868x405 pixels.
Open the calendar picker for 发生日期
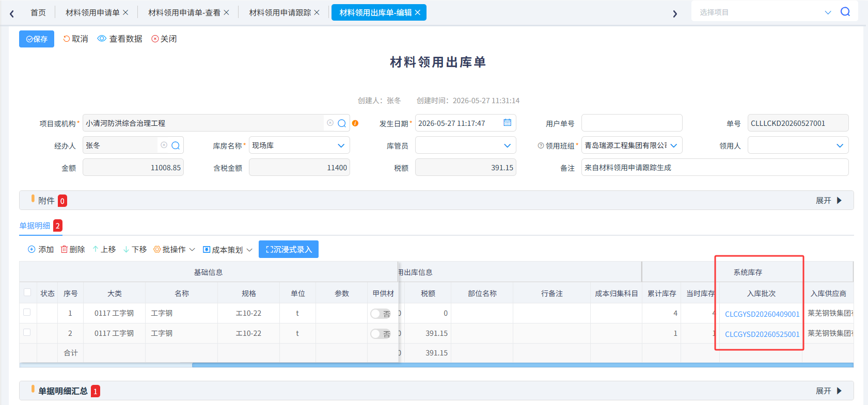point(507,123)
